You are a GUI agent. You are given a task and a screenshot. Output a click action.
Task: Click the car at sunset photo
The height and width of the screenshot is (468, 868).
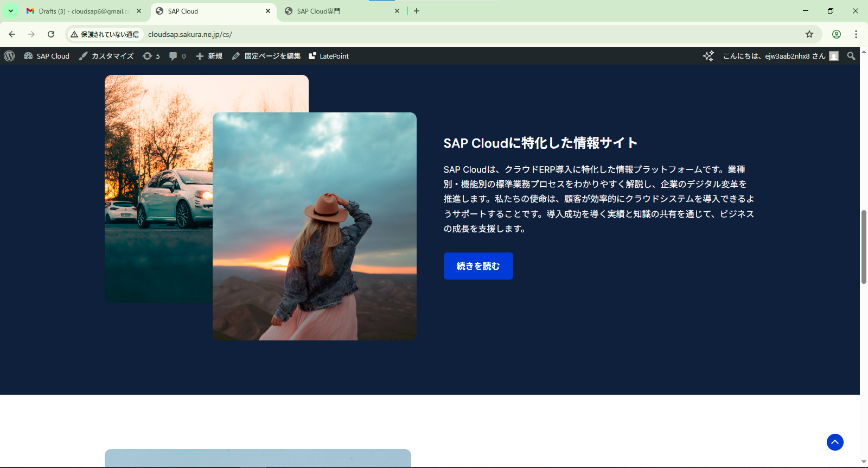(158, 188)
